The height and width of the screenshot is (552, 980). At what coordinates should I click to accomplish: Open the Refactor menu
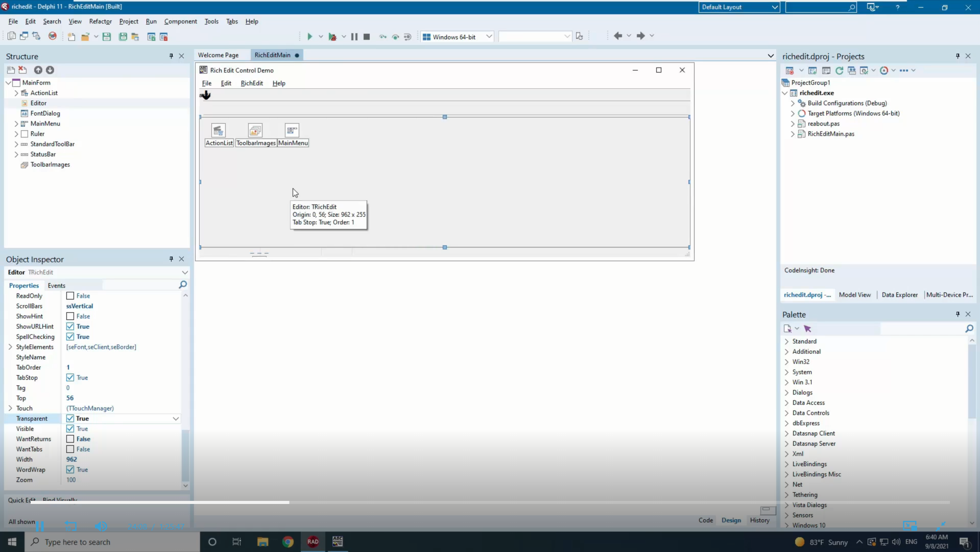coord(100,21)
